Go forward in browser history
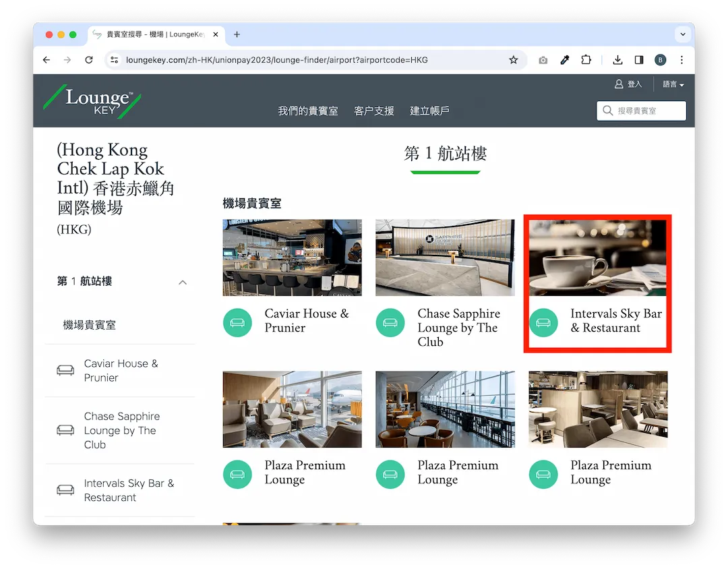The width and height of the screenshot is (728, 569). pos(68,60)
